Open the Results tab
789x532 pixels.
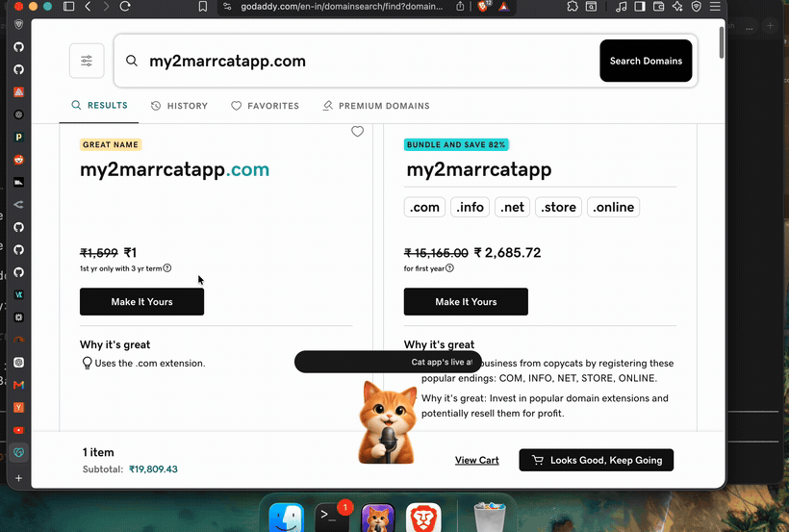click(x=99, y=105)
